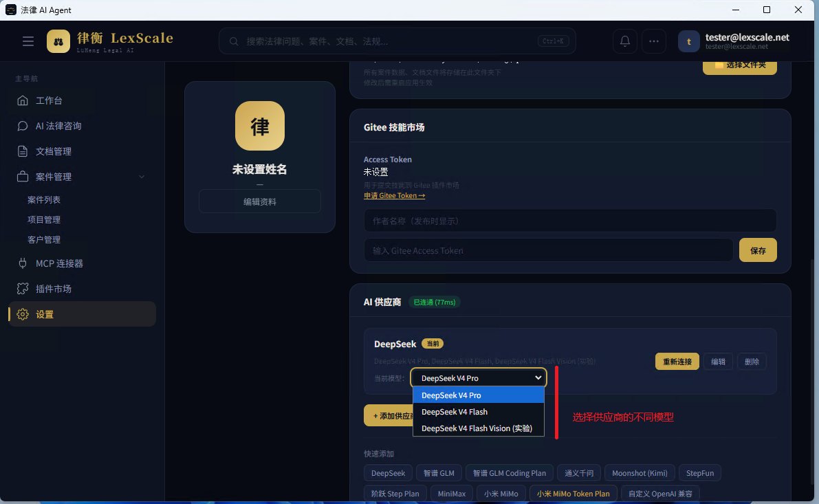This screenshot has height=504, width=819.
Task: Go to 文档管理
Action: [x=82, y=151]
